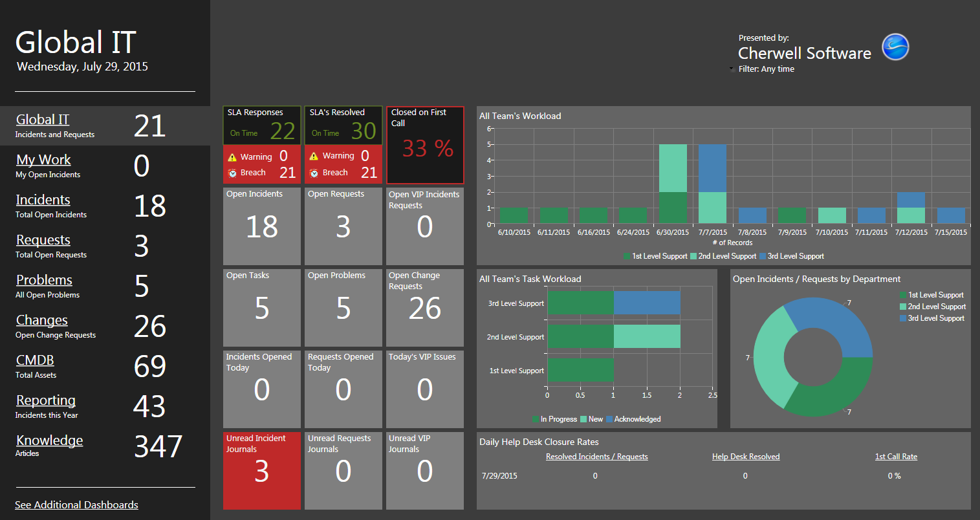Open the SLA's Resolved On Time 30 value
This screenshot has width=980, height=520.
tap(364, 131)
